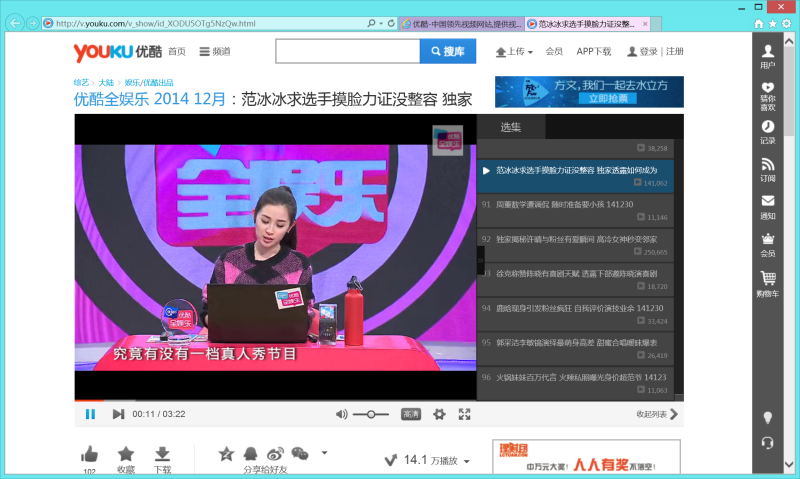Open the 综艺 breadcrumb link
Viewport: 800px width, 479px height.
coord(81,83)
